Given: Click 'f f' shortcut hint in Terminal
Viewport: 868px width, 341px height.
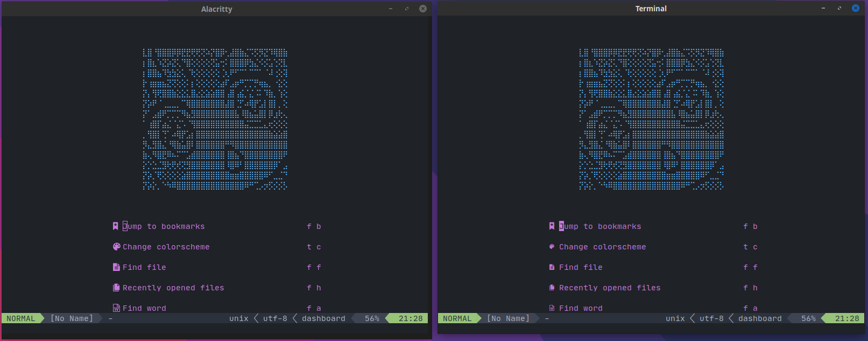Looking at the screenshot, I should tap(750, 267).
